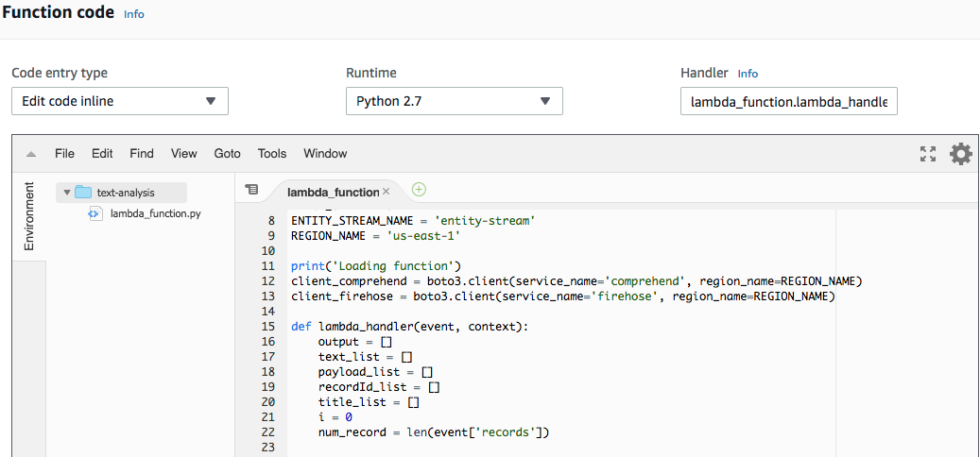
Task: Collapse the text-analysis folder tree
Action: tap(66, 193)
